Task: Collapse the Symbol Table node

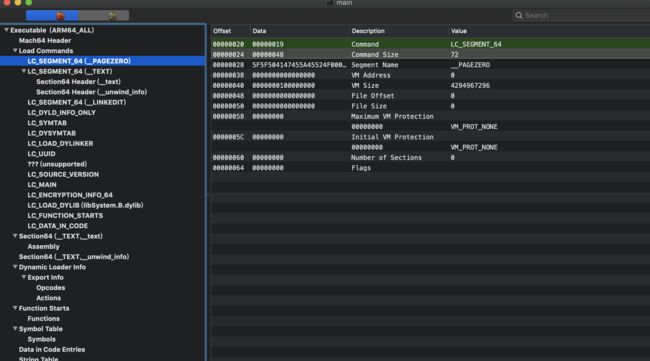Action: pyautogui.click(x=15, y=329)
